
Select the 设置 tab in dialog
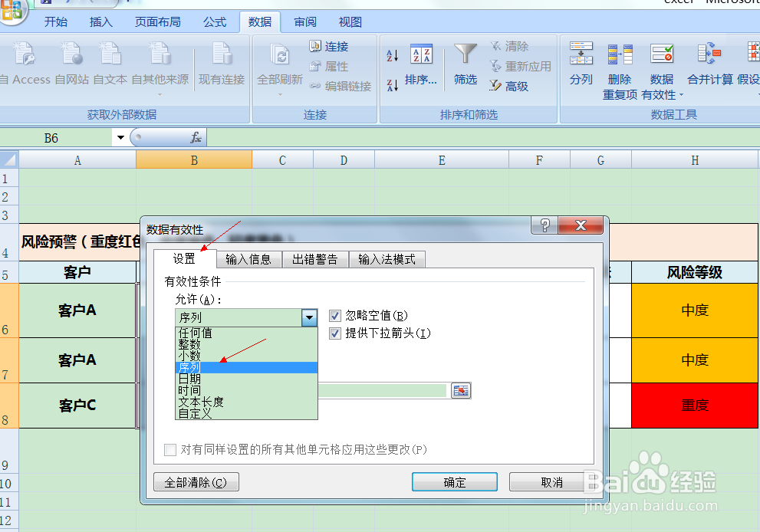(184, 258)
